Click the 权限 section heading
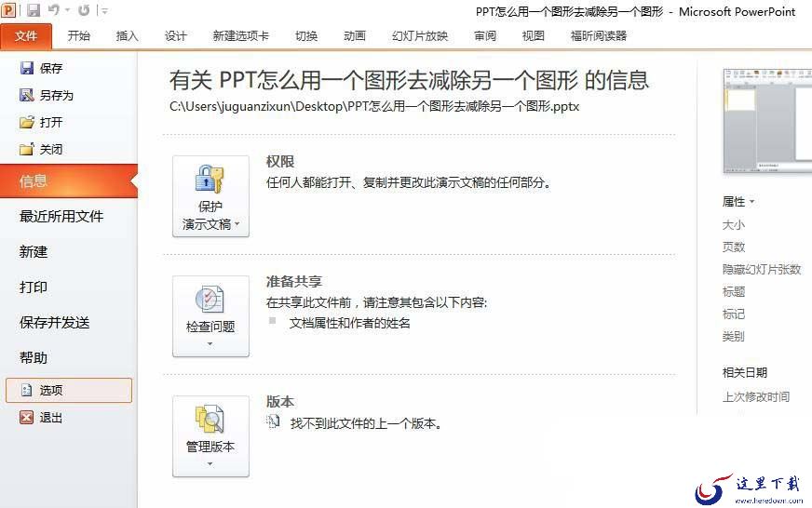 point(280,161)
